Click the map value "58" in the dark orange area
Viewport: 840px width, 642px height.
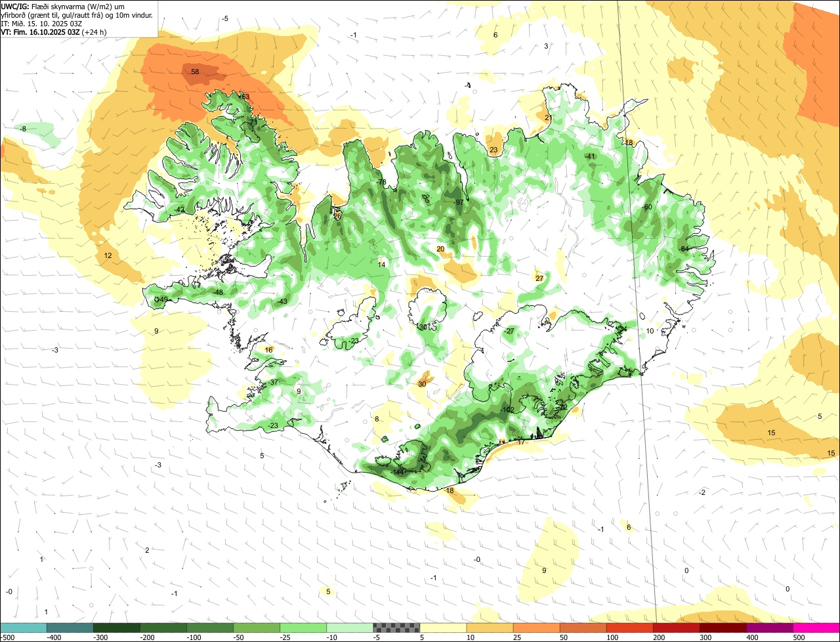tap(194, 72)
